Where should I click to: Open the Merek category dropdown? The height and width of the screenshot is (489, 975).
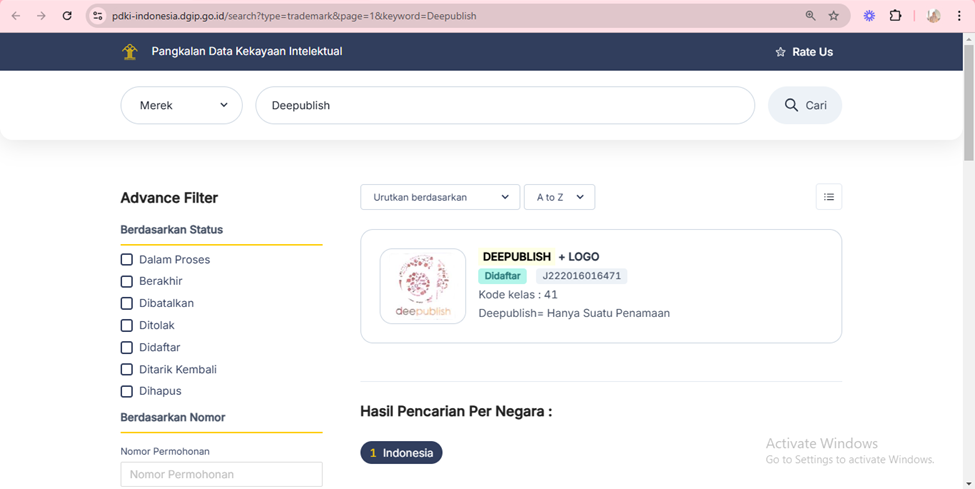pos(182,105)
